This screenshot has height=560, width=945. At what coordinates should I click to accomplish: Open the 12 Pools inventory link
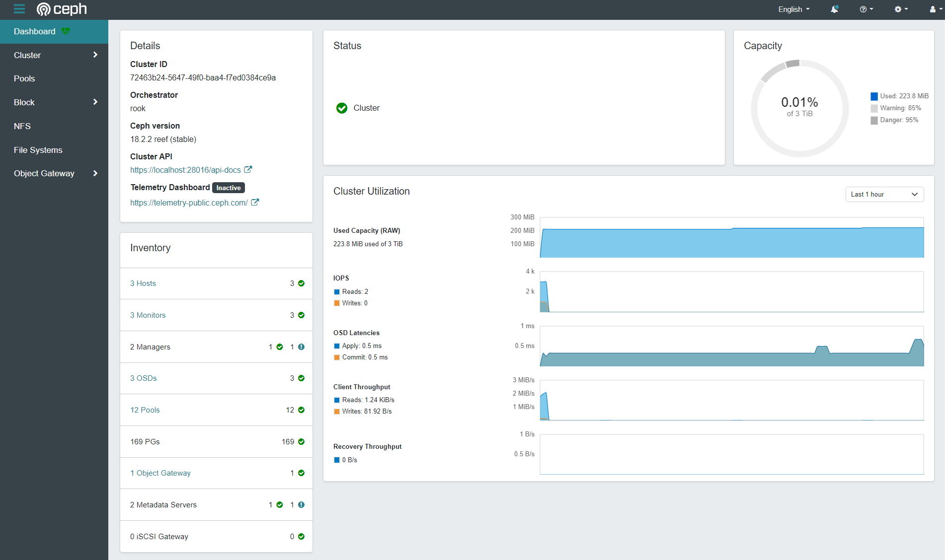[x=145, y=410]
